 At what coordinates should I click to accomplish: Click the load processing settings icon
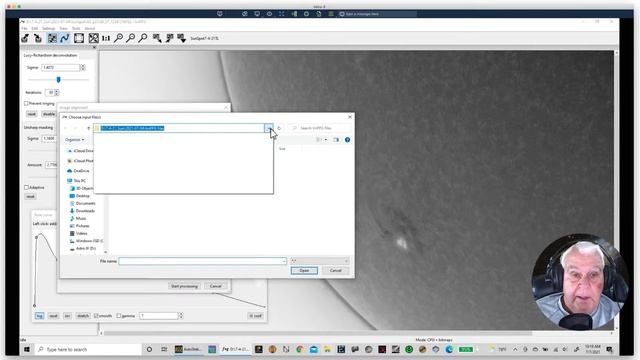pyautogui.click(x=157, y=38)
